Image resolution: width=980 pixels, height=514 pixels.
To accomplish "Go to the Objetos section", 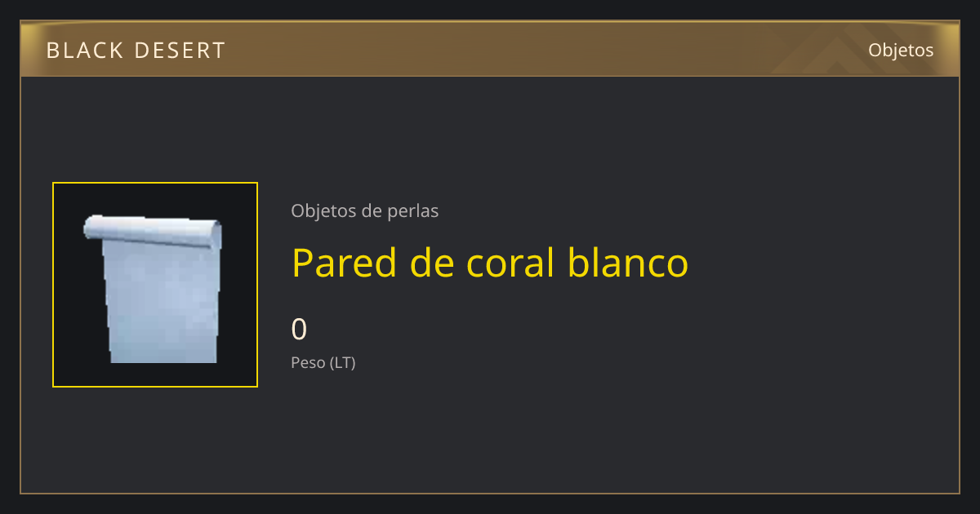I will 901,50.
